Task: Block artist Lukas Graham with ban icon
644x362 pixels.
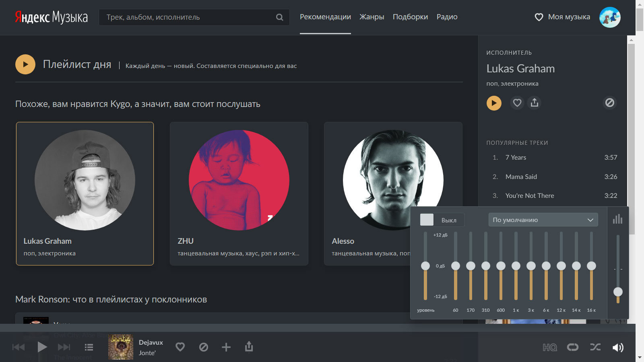Action: (x=610, y=103)
